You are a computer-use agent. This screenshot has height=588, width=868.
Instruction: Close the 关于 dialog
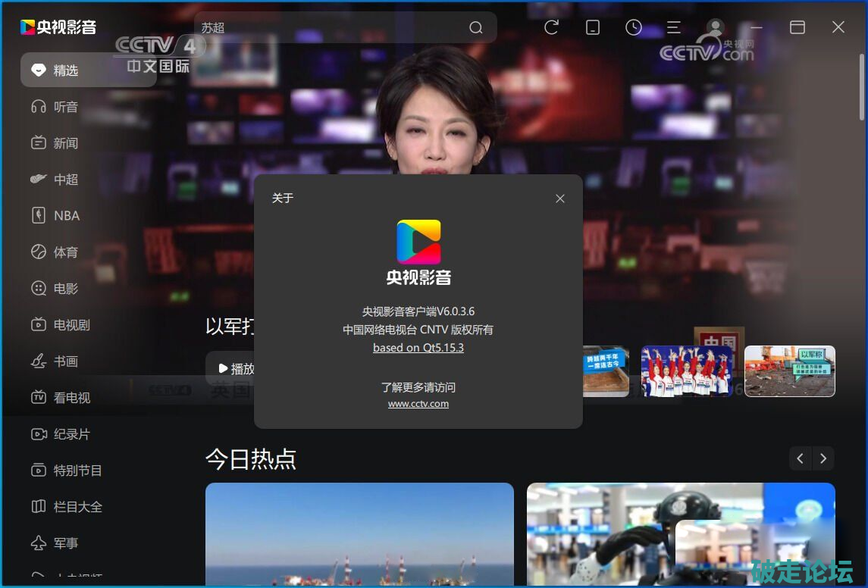tap(560, 199)
